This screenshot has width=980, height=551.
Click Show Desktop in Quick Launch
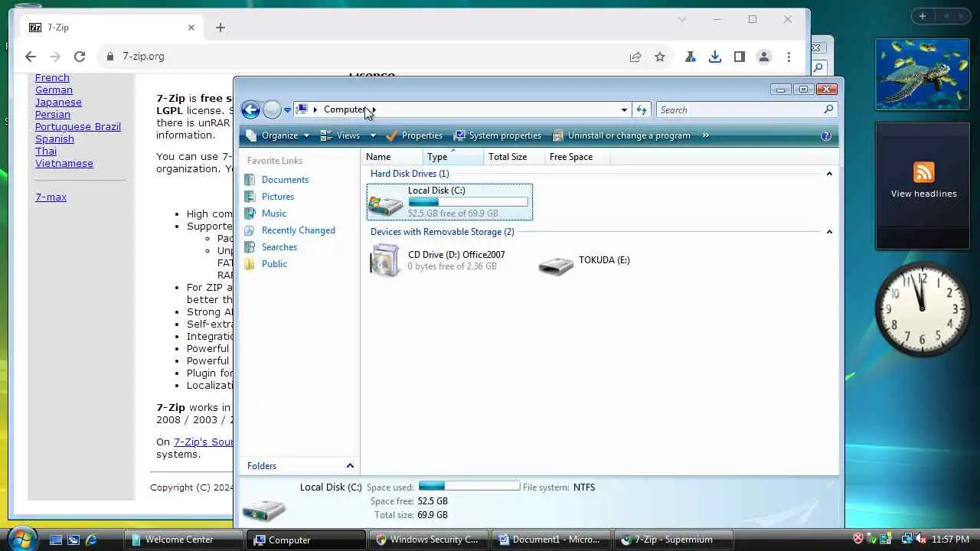coord(56,540)
